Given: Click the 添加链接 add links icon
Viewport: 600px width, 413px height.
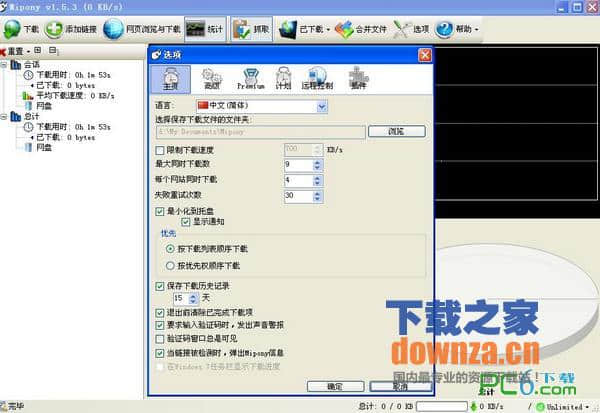Looking at the screenshot, I should pyautogui.click(x=54, y=29).
